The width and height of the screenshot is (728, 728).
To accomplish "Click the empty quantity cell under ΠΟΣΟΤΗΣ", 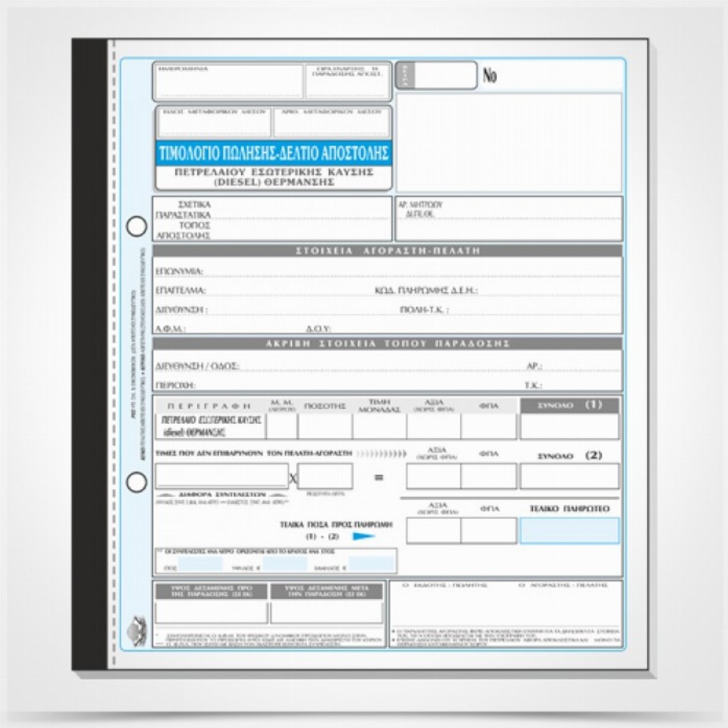I will [x=325, y=426].
